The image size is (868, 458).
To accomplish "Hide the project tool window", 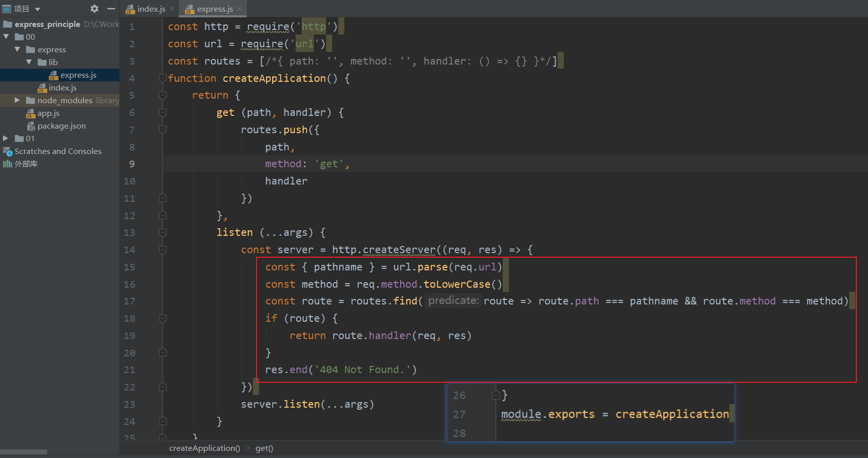I will pos(111,9).
